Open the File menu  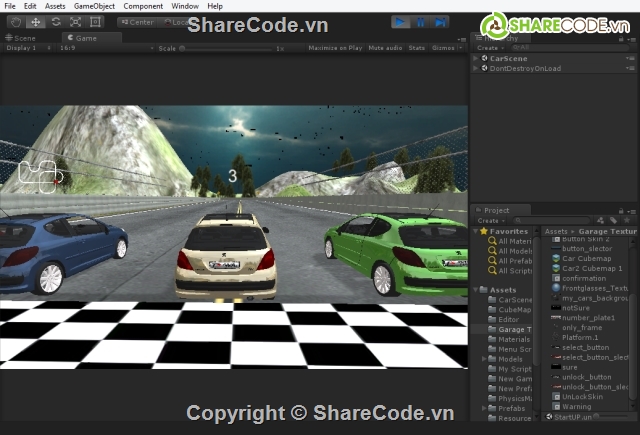[10, 6]
